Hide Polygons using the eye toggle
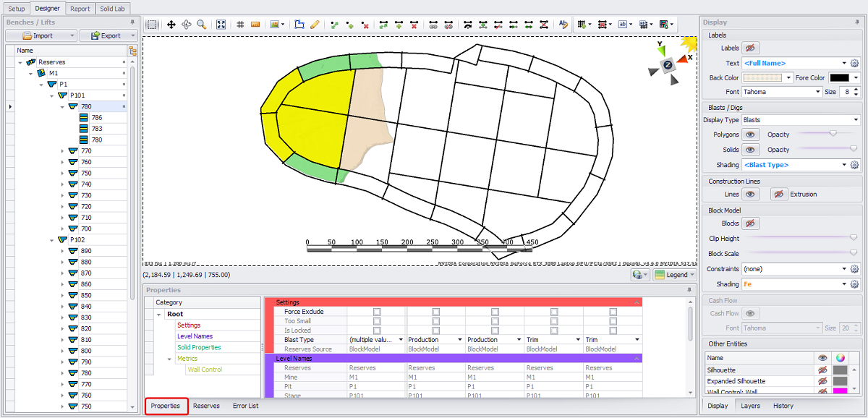This screenshot has height=418, width=868. 751,135
